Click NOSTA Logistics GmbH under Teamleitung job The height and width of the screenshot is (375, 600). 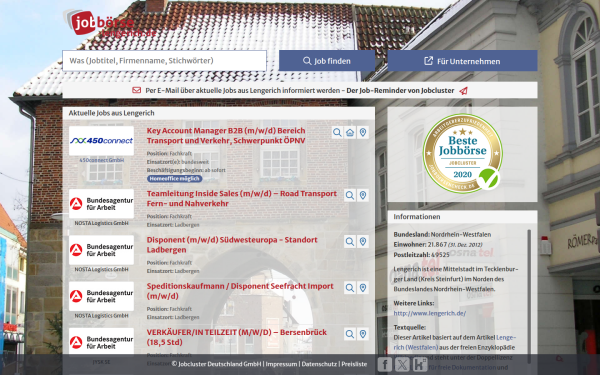(101, 223)
